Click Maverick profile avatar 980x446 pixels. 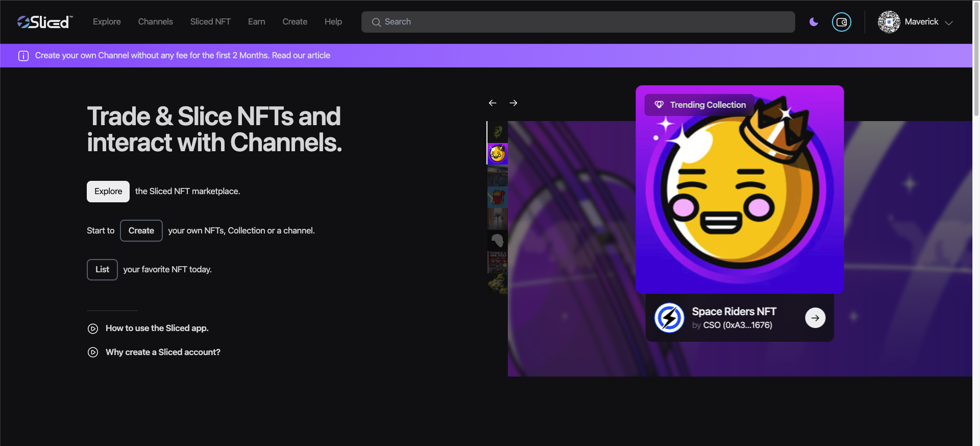889,22
